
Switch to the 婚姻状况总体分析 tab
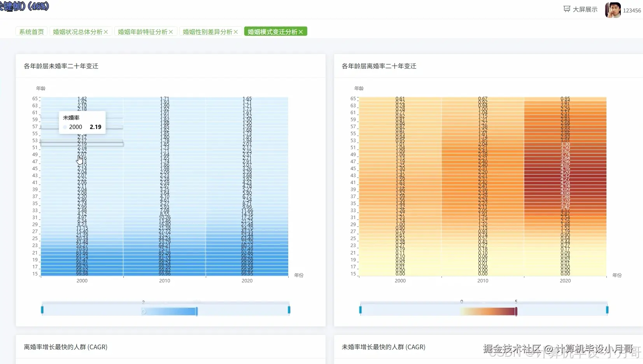77,32
